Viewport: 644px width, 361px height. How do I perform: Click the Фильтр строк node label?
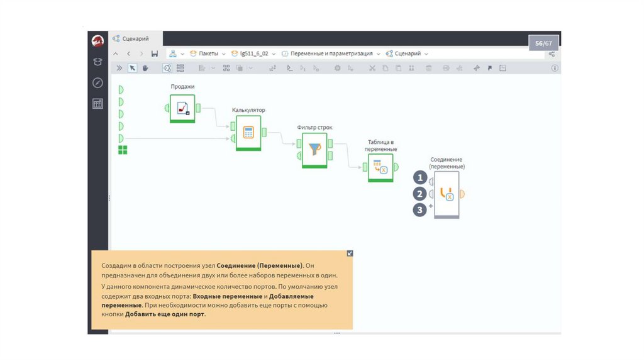314,127
